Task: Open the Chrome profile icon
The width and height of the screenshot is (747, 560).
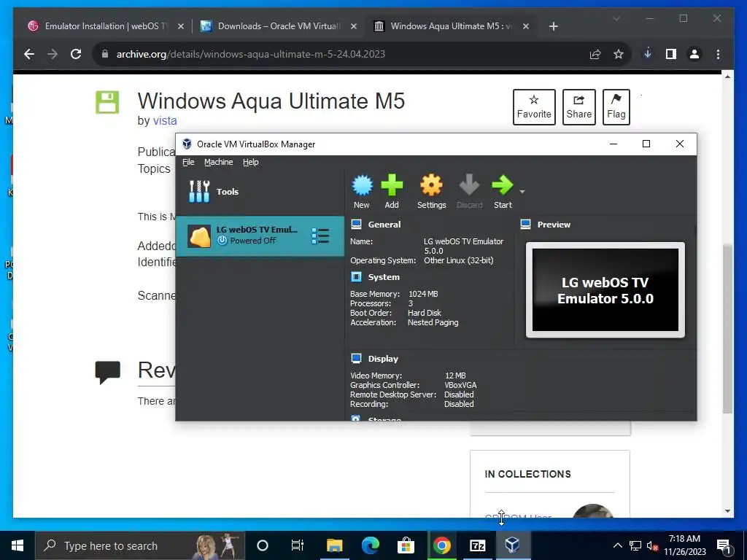Action: point(694,54)
